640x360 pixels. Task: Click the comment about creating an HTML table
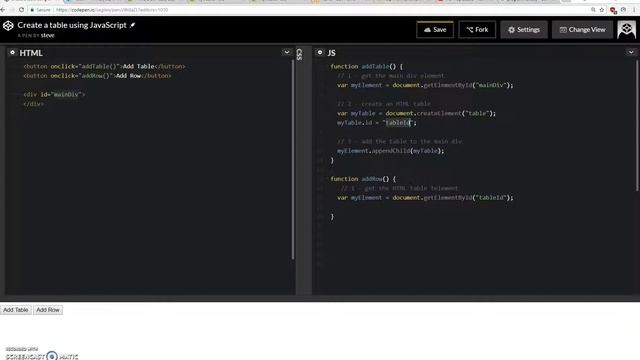pyautogui.click(x=384, y=104)
